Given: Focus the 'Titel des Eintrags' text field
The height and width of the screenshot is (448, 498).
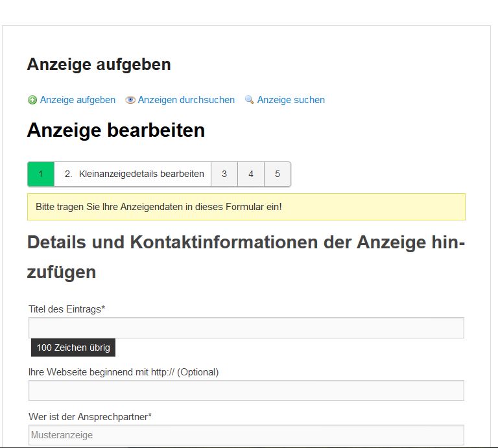Looking at the screenshot, I should pos(246,327).
